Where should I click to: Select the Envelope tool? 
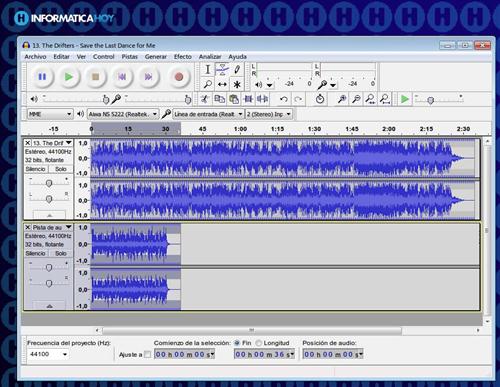[222, 69]
